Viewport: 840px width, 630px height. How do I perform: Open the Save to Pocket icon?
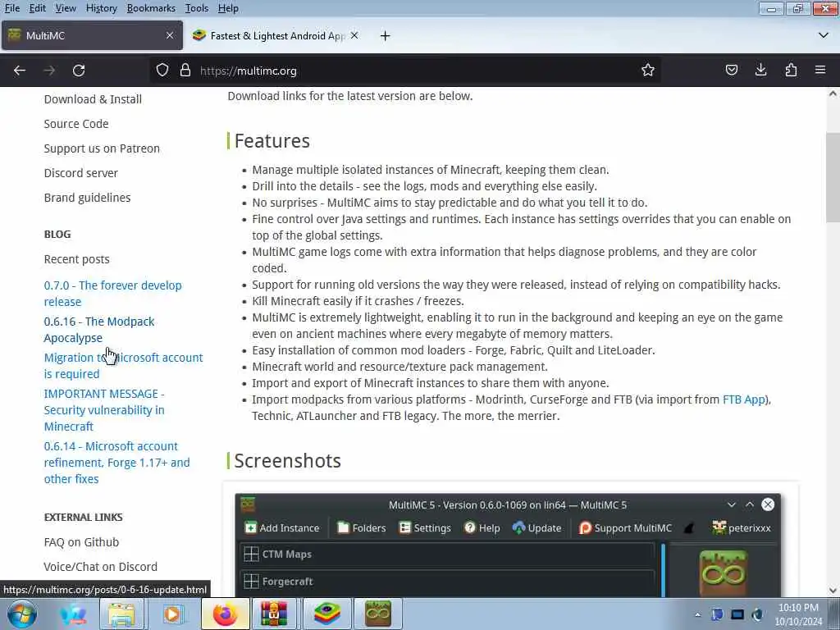tap(732, 71)
